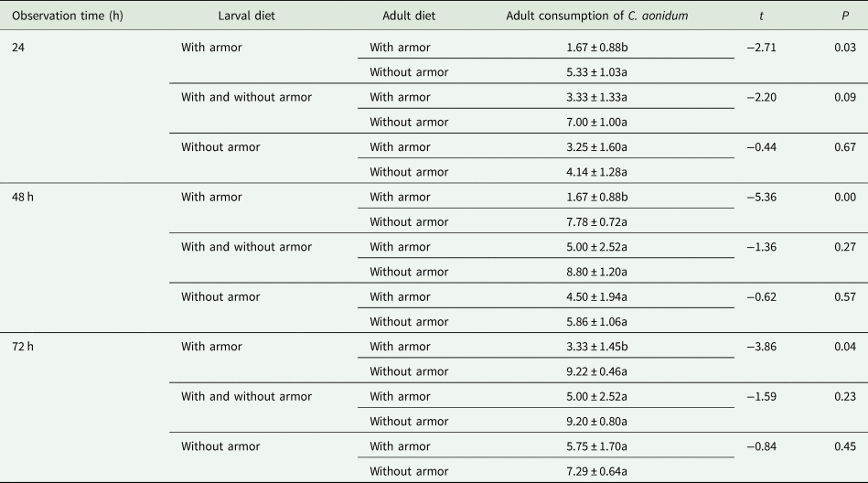
Task: Select the P value 0.45
Action: point(845,445)
